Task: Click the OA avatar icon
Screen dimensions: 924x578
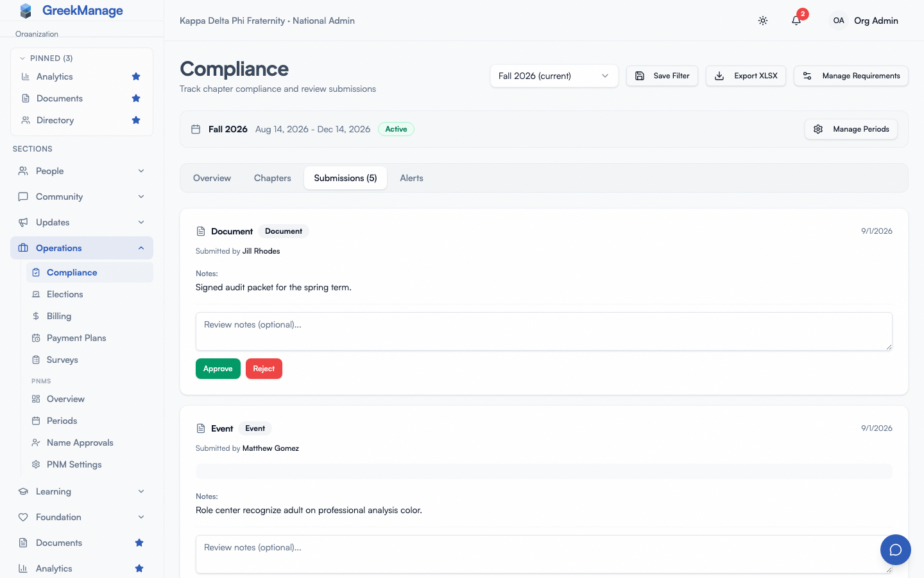Action: point(839,21)
